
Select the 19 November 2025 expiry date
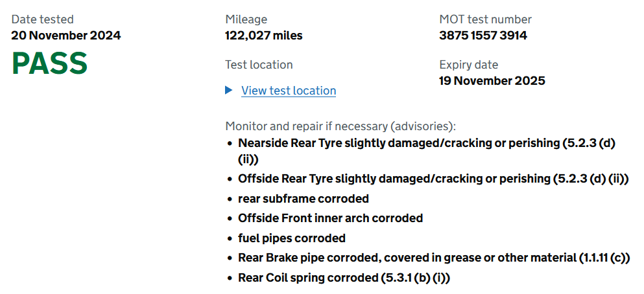click(492, 81)
